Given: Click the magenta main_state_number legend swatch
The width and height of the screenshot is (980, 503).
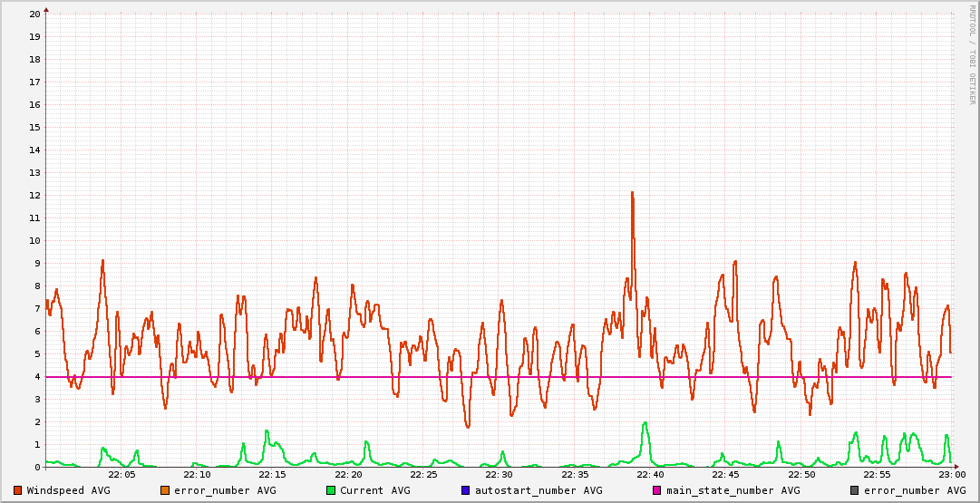Looking at the screenshot, I should 657,490.
